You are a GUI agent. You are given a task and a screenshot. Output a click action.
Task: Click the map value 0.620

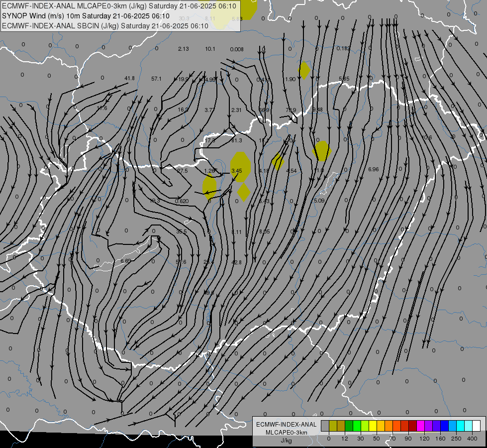182,201
